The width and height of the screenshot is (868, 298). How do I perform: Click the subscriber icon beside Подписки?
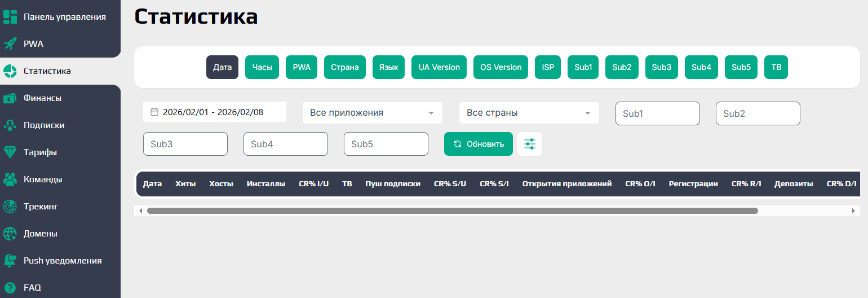pos(10,125)
